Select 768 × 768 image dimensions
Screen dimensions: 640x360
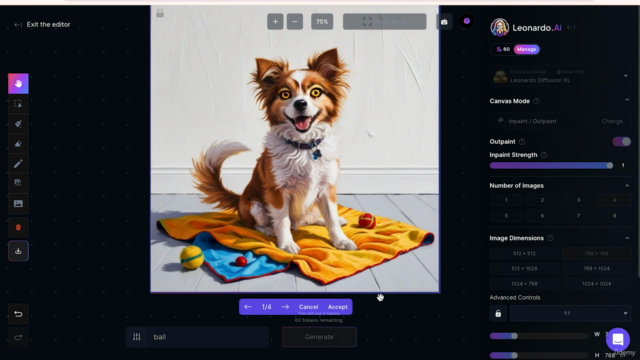(596, 253)
